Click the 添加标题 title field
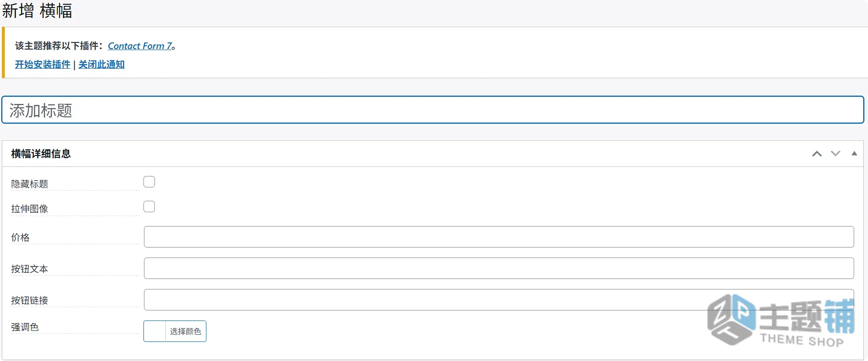 tap(433, 110)
